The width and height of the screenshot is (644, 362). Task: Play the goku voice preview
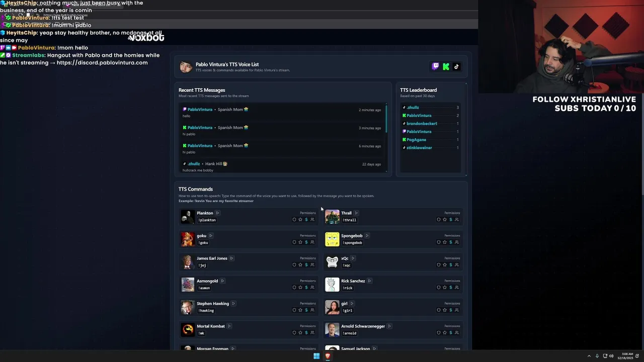pyautogui.click(x=211, y=236)
